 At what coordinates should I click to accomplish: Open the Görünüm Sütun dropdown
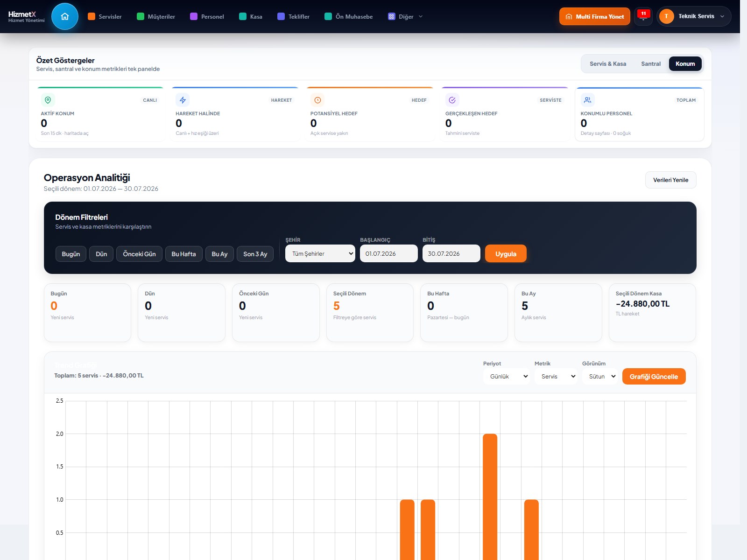tap(600, 376)
